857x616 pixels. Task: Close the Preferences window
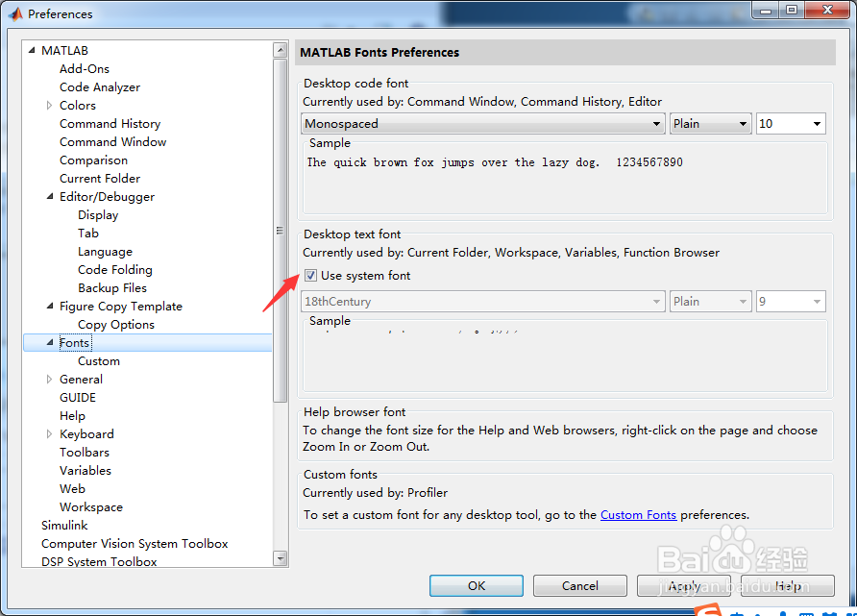click(827, 10)
